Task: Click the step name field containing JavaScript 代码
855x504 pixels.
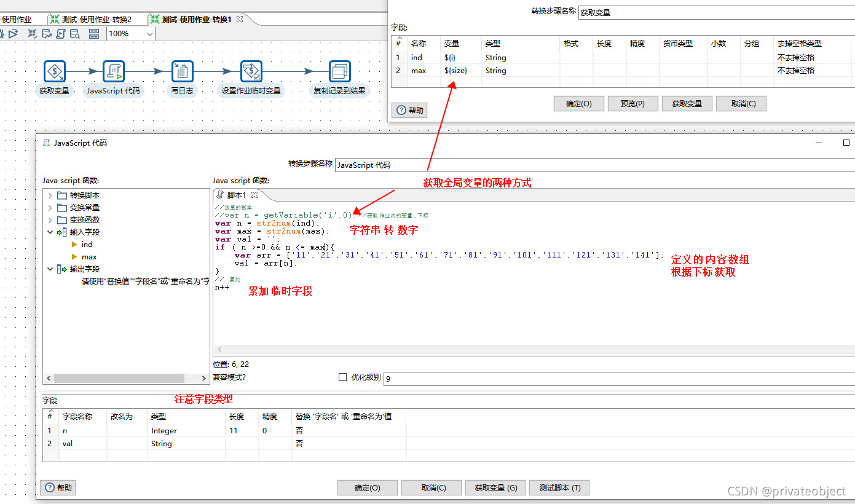Action: pos(595,165)
